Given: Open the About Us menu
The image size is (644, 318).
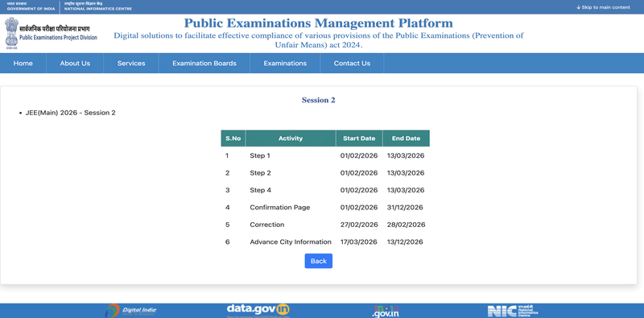Looking at the screenshot, I should click(75, 64).
